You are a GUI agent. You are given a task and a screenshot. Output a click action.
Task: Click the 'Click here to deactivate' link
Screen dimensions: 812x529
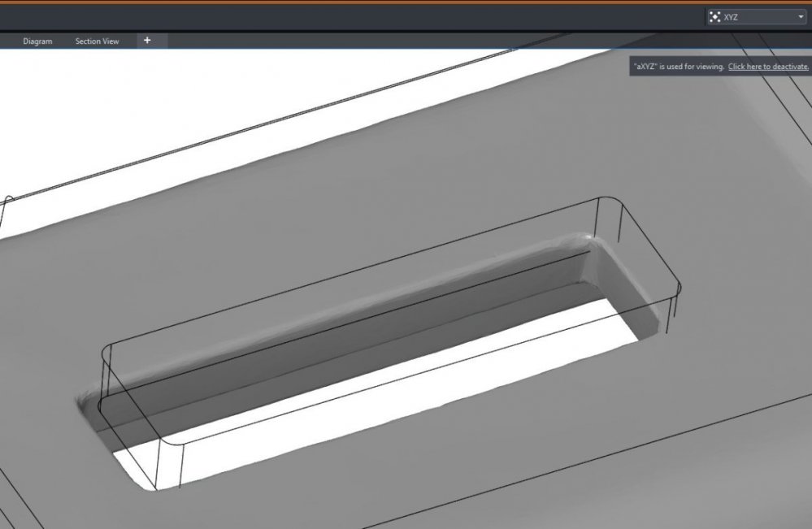tap(768, 67)
